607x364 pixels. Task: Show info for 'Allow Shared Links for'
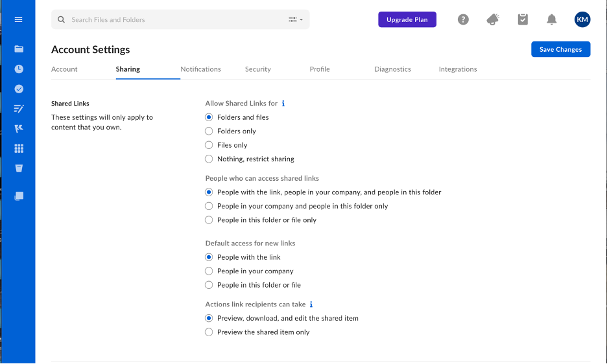[x=283, y=104]
